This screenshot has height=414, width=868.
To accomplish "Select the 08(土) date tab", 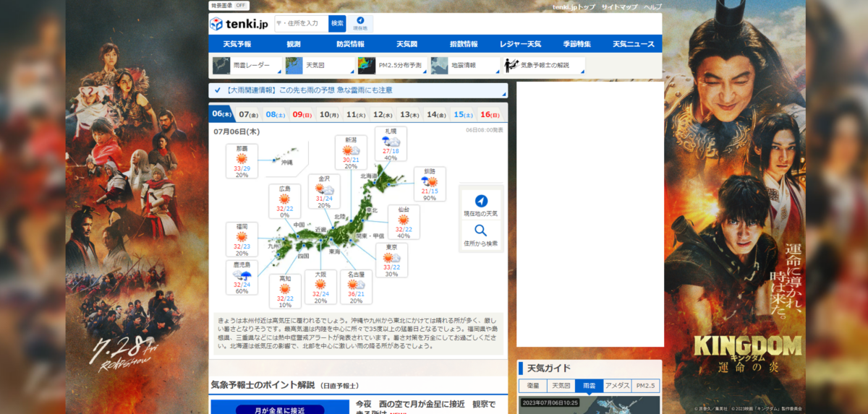I will tap(276, 114).
